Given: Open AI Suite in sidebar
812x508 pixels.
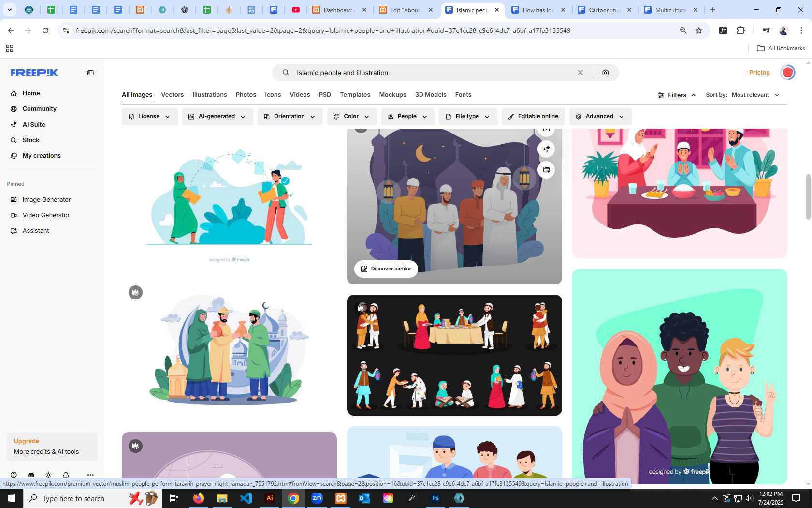Looking at the screenshot, I should point(34,124).
